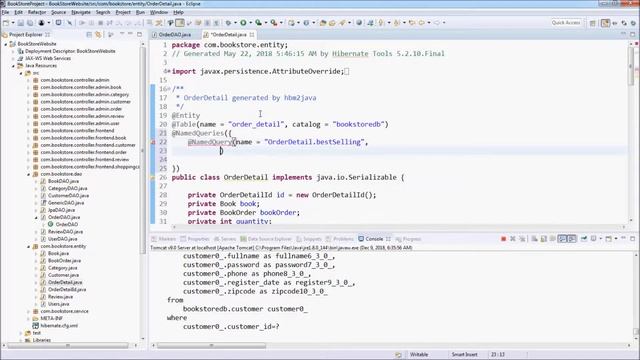Click Collapse All in Project Explorer
The width and height of the screenshot is (640, 360).
pos(89,35)
